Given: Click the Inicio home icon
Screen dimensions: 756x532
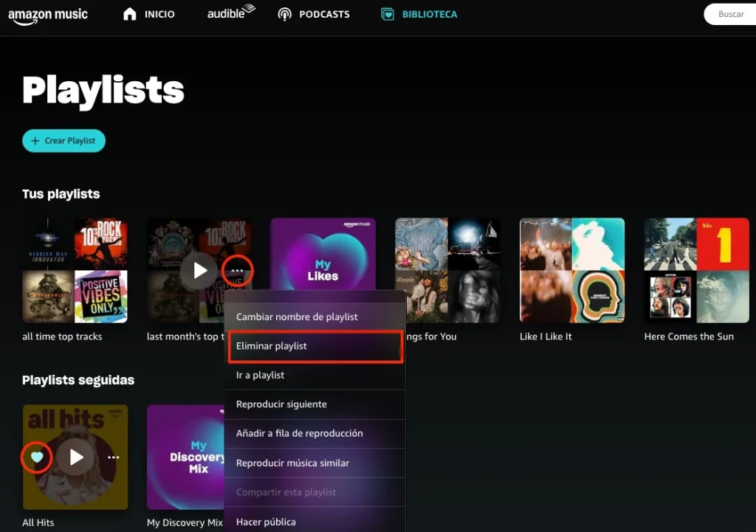Looking at the screenshot, I should pyautogui.click(x=130, y=14).
